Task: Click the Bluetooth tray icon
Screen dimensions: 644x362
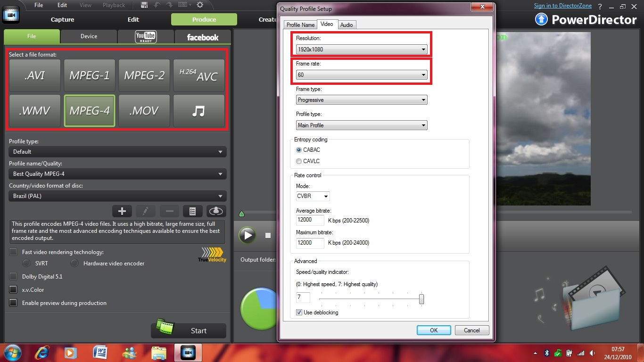Action: pos(547,353)
